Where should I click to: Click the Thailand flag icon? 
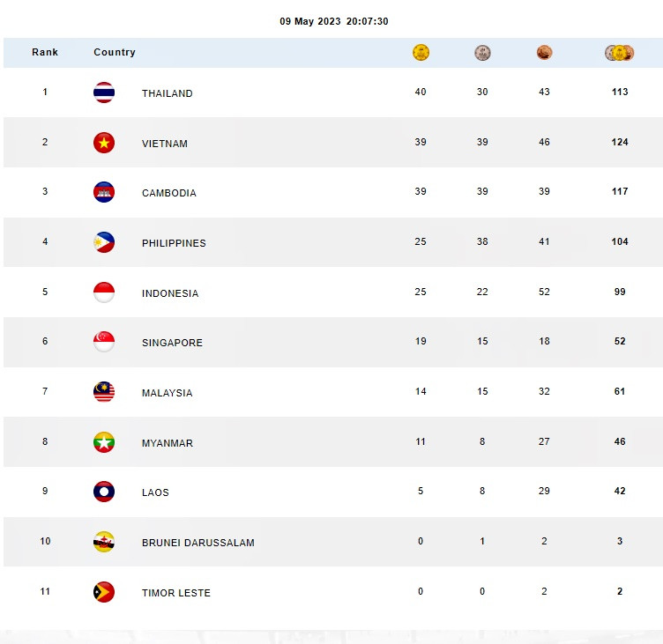pos(104,93)
